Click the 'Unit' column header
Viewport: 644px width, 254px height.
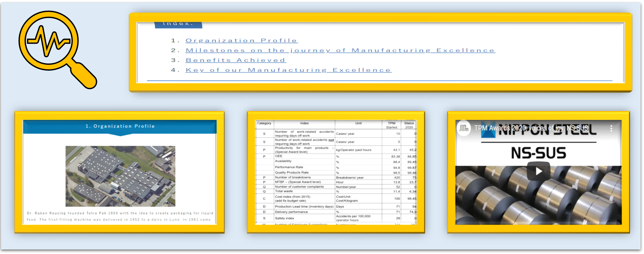[358, 123]
